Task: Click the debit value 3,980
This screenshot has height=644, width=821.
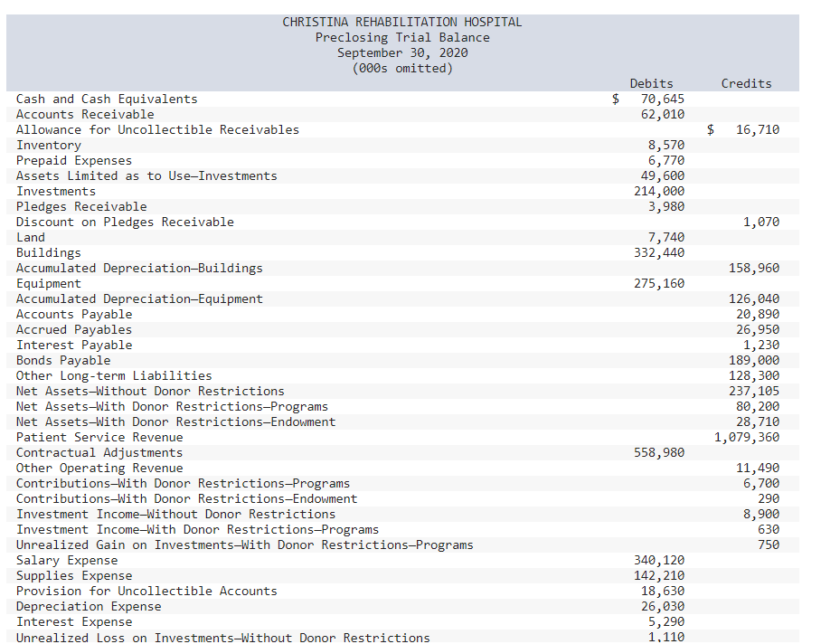Action: point(666,207)
